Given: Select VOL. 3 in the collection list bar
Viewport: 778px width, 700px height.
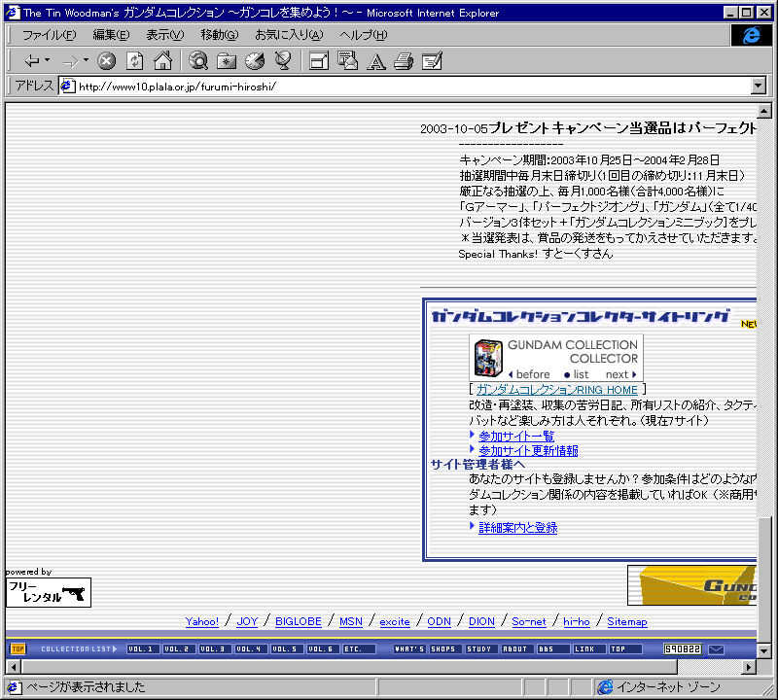Looking at the screenshot, I should click(x=215, y=648).
